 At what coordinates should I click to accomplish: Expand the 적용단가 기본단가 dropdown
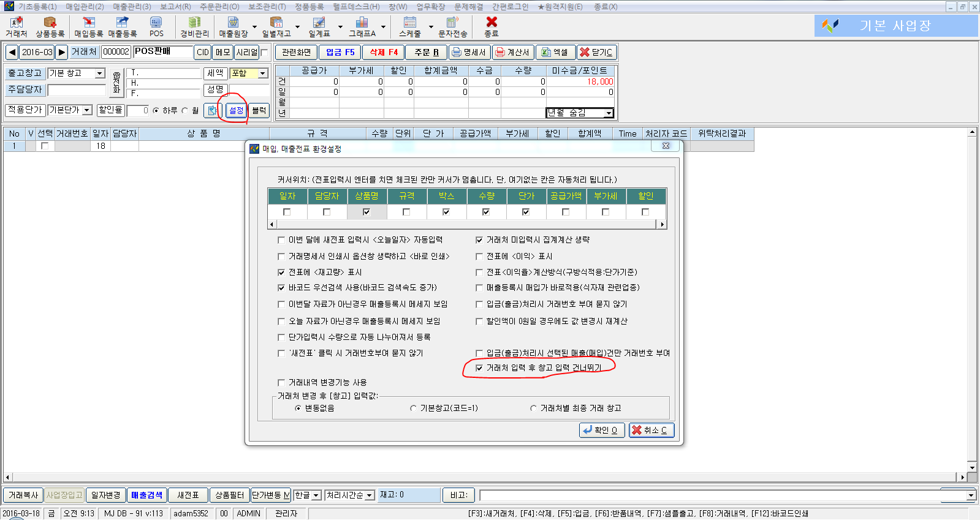(x=87, y=110)
